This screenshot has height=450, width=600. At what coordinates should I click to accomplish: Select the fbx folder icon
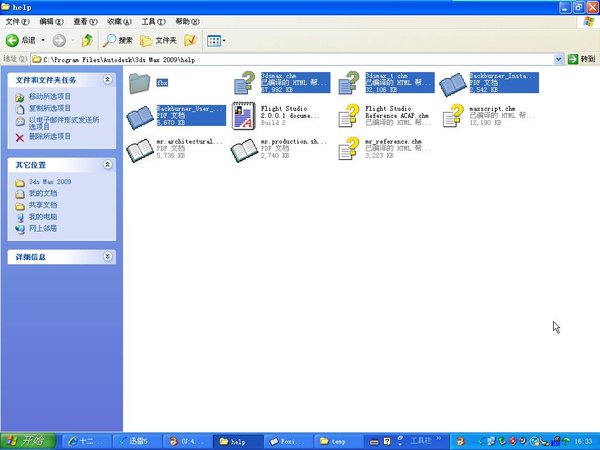click(139, 83)
